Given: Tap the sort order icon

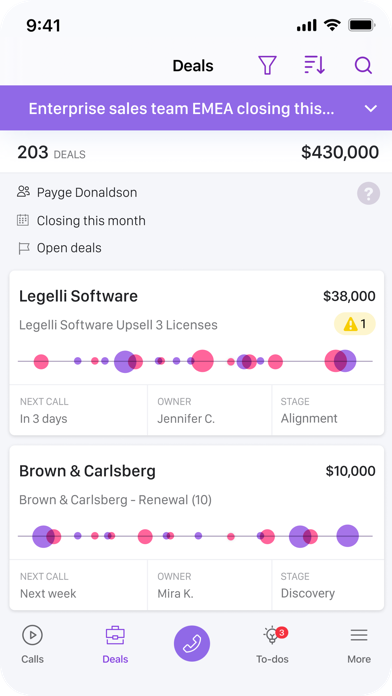Looking at the screenshot, I should [x=314, y=65].
